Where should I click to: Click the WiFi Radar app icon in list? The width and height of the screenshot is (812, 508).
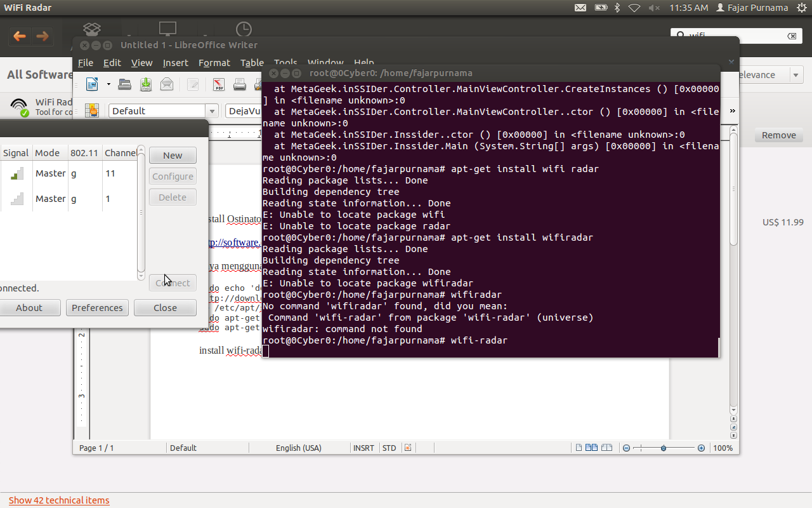point(20,107)
